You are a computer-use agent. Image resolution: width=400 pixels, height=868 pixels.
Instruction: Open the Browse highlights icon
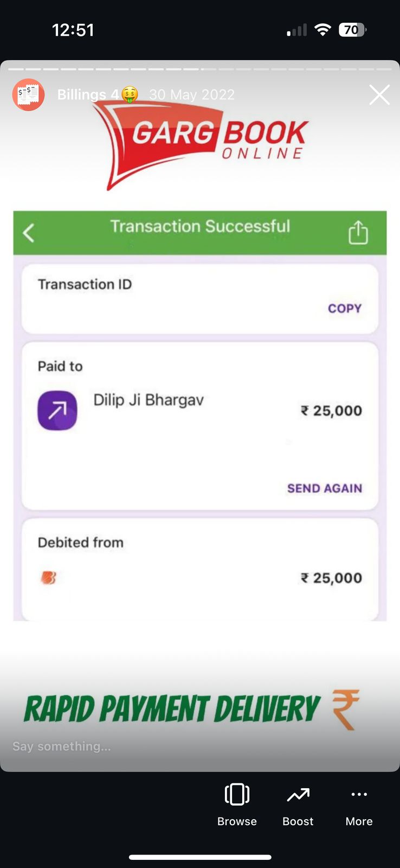(x=237, y=795)
